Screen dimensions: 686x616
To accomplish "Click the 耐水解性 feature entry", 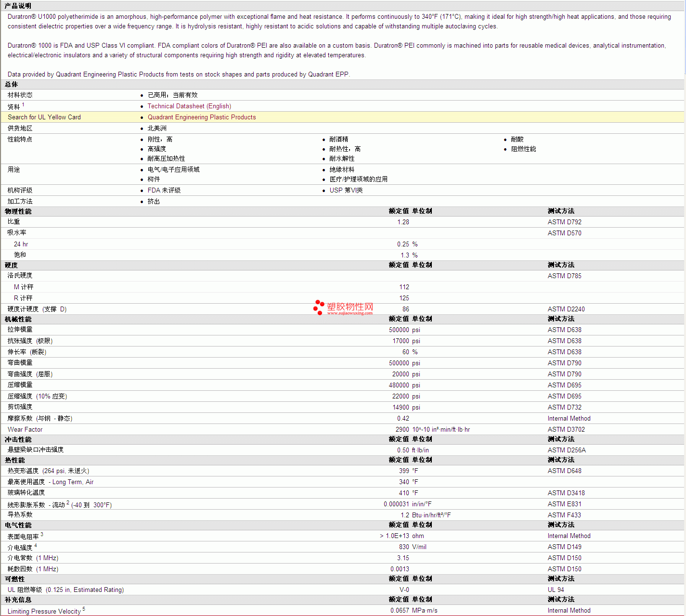I will 342,159.
